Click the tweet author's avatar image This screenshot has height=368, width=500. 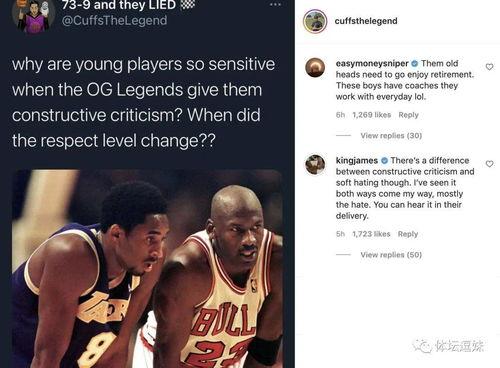point(33,15)
